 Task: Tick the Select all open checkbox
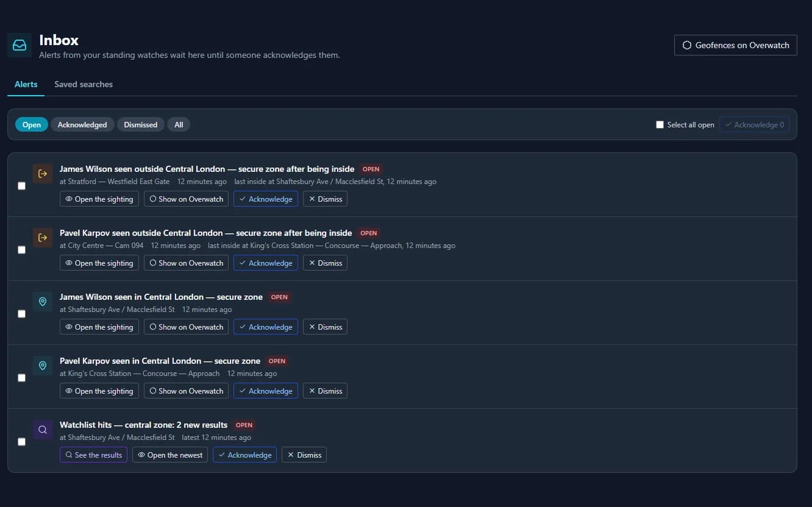(660, 124)
